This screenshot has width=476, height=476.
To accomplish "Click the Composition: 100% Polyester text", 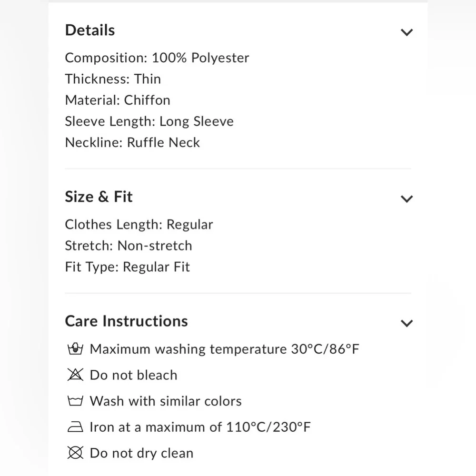I will pyautogui.click(x=157, y=58).
